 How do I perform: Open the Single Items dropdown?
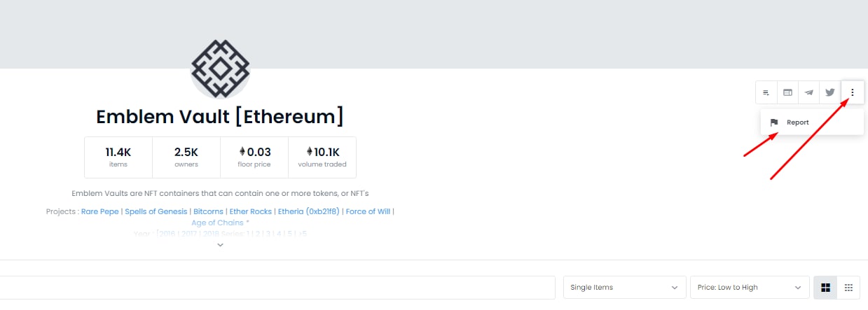625,288
